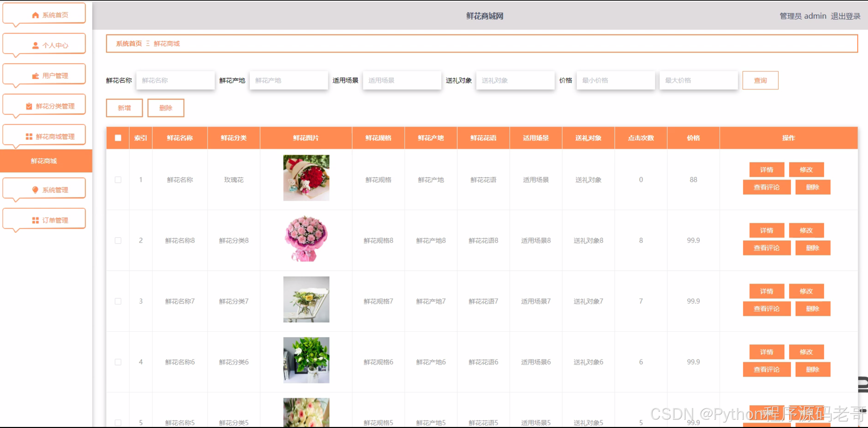Screen dimensions: 868x428
Task: Click 退出登录 link in header
Action: (x=845, y=16)
